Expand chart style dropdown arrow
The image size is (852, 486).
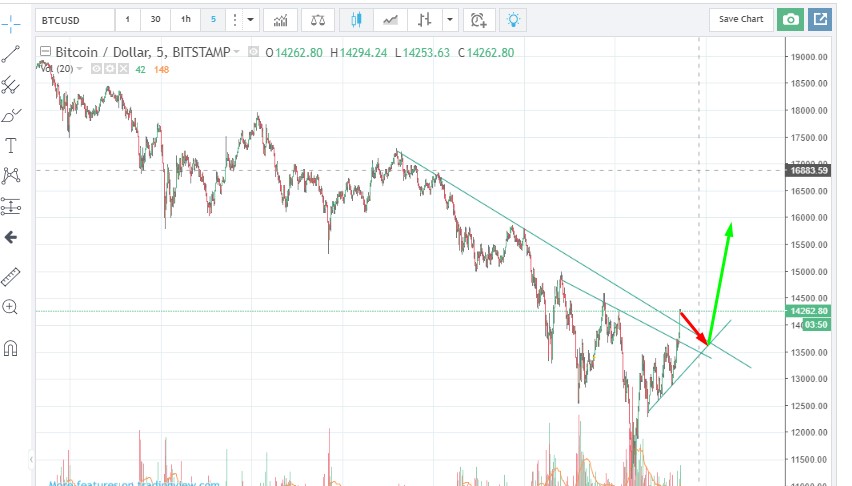coord(449,20)
